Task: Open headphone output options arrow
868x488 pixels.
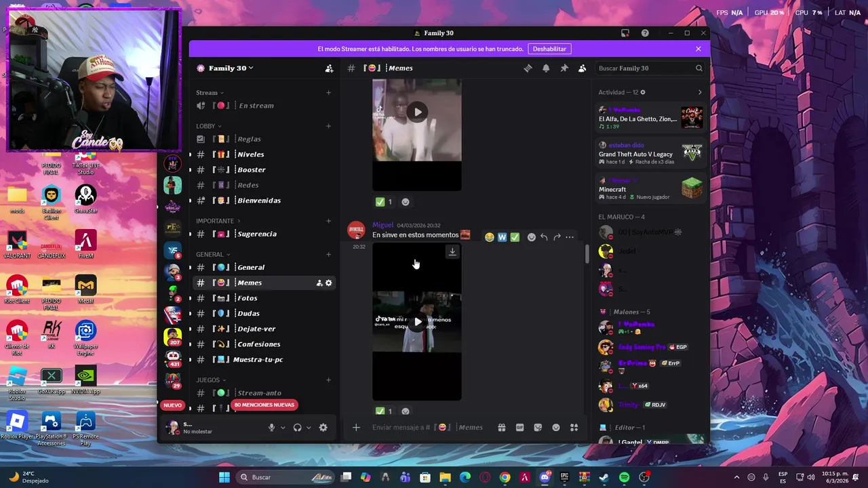Action: (309, 428)
